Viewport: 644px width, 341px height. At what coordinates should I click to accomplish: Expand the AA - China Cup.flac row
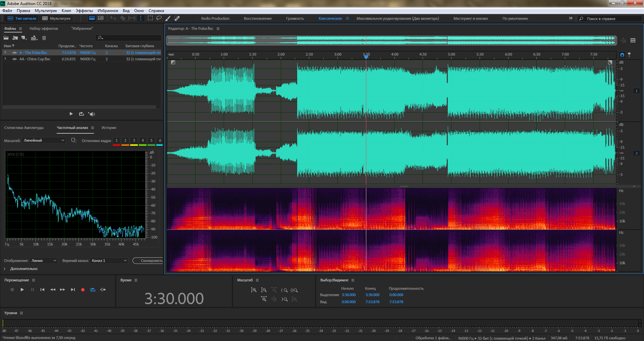pos(5,59)
